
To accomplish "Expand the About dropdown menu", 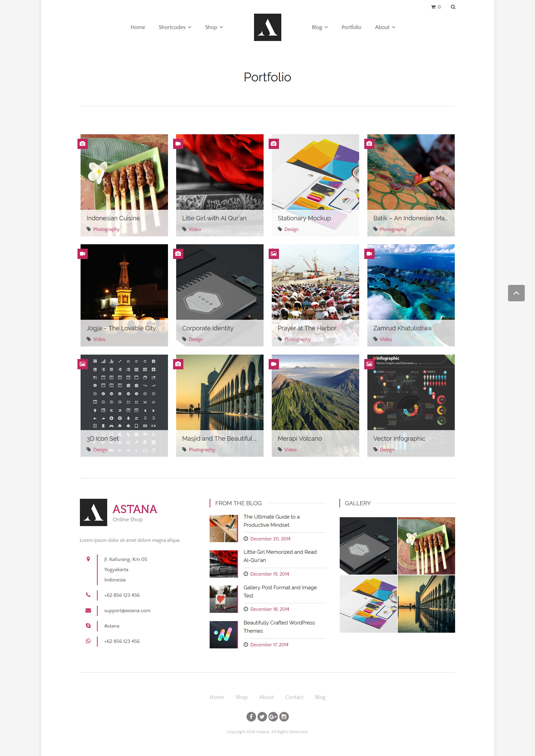I will [385, 27].
